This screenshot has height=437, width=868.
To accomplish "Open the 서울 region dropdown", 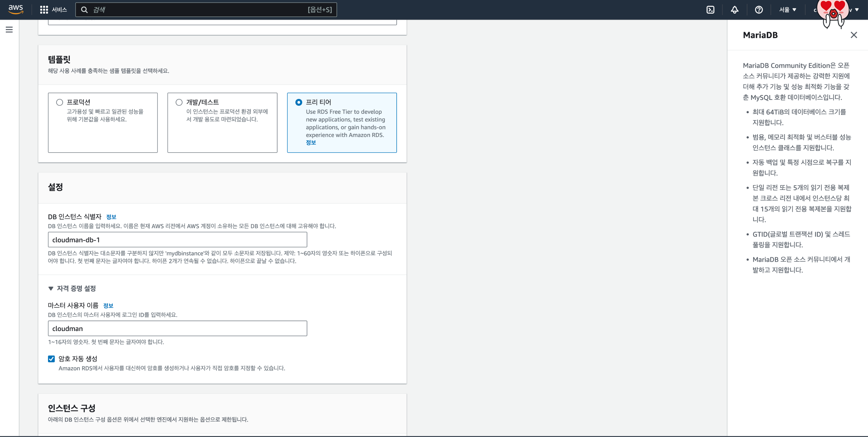I will 788,10.
